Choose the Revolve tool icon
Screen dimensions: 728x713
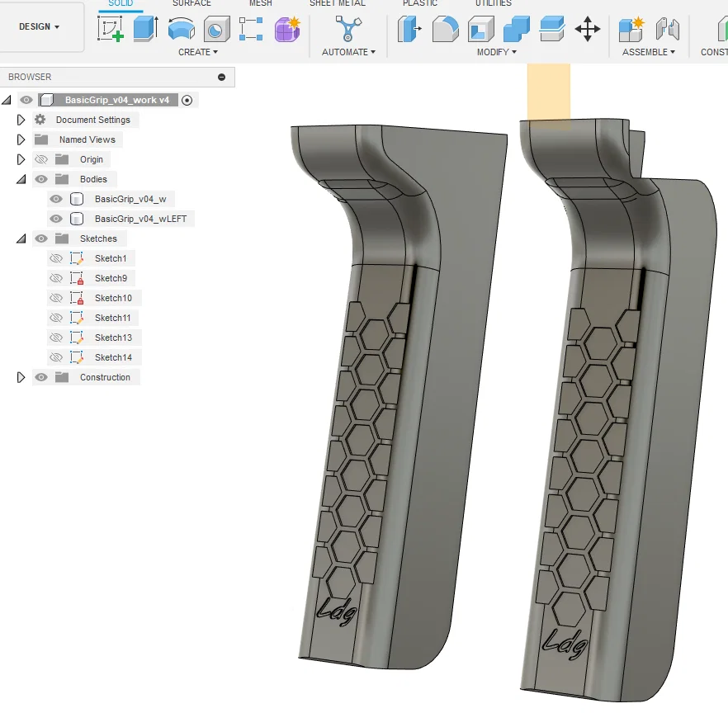click(181, 29)
